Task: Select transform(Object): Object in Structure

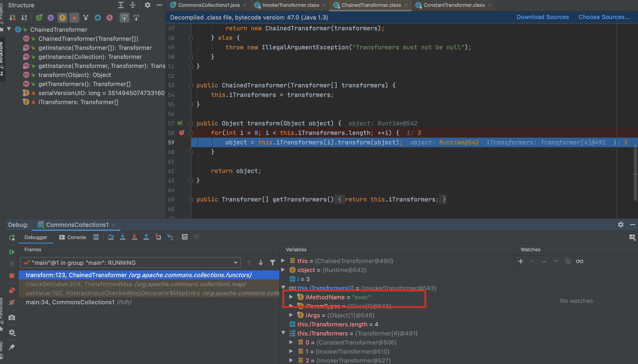Action: point(74,75)
